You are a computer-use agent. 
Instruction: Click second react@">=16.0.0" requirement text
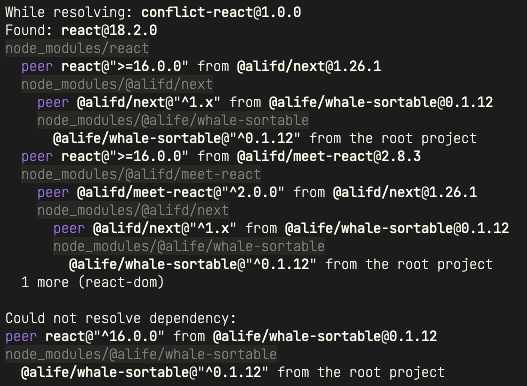point(125,156)
